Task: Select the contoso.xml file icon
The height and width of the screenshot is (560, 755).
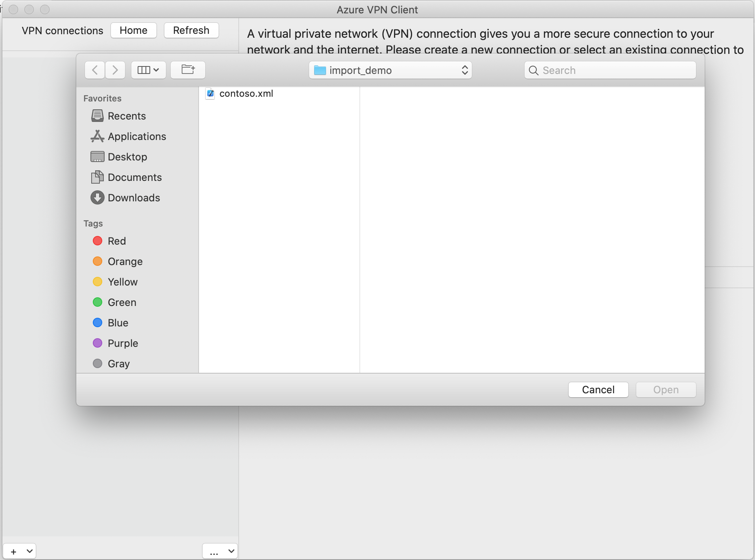Action: [210, 93]
